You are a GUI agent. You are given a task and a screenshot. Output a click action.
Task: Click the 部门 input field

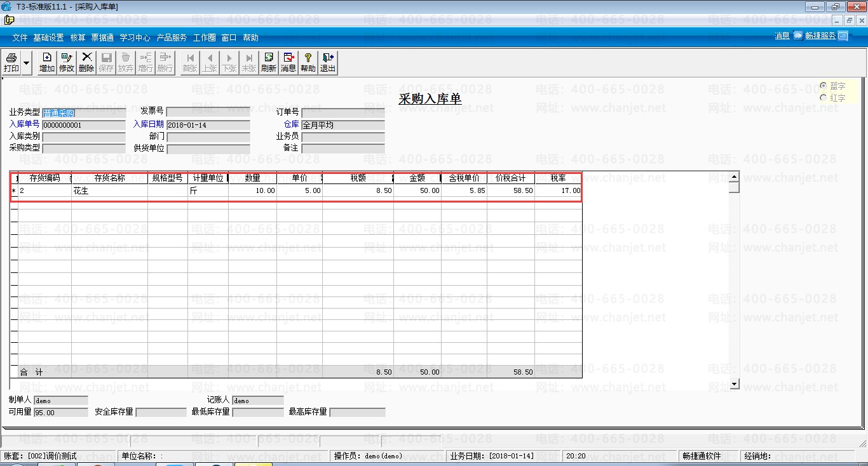click(208, 136)
